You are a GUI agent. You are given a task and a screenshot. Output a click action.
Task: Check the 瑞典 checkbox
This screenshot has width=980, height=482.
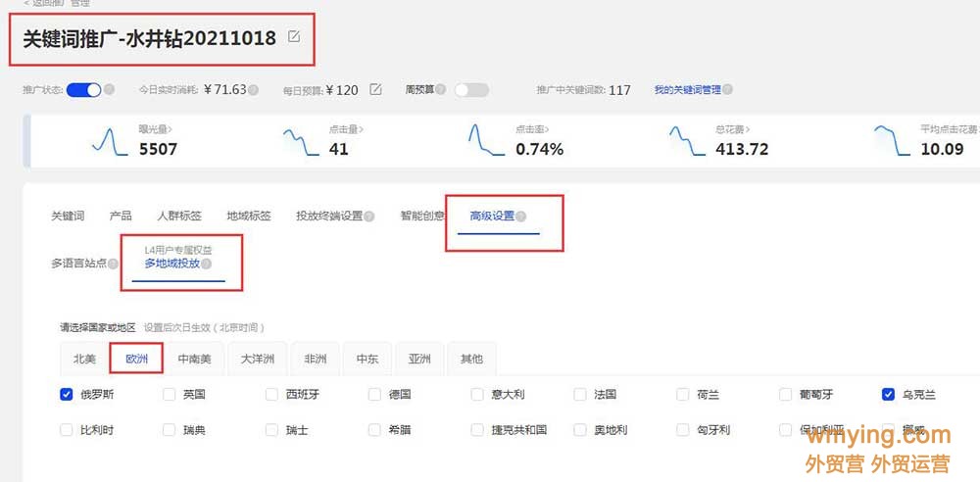pos(169,430)
